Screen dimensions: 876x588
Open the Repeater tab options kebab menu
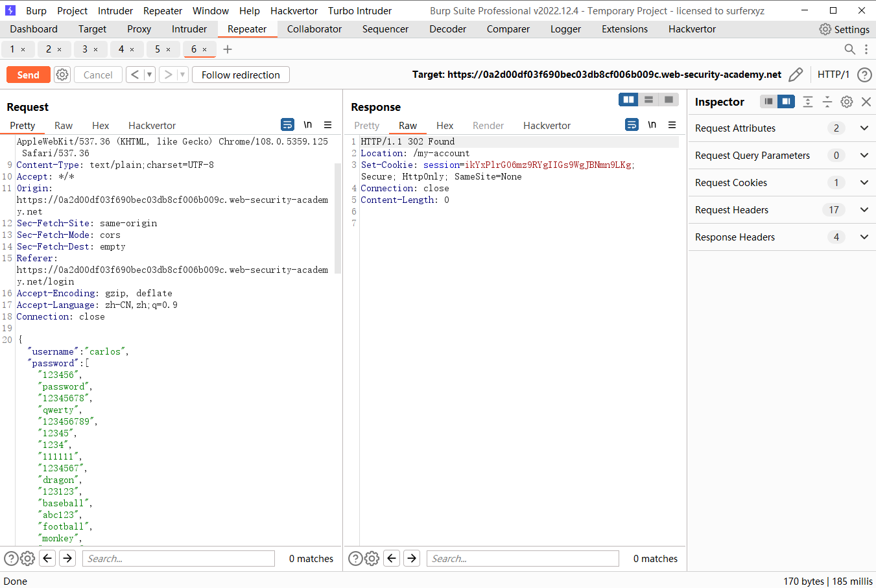(x=866, y=49)
